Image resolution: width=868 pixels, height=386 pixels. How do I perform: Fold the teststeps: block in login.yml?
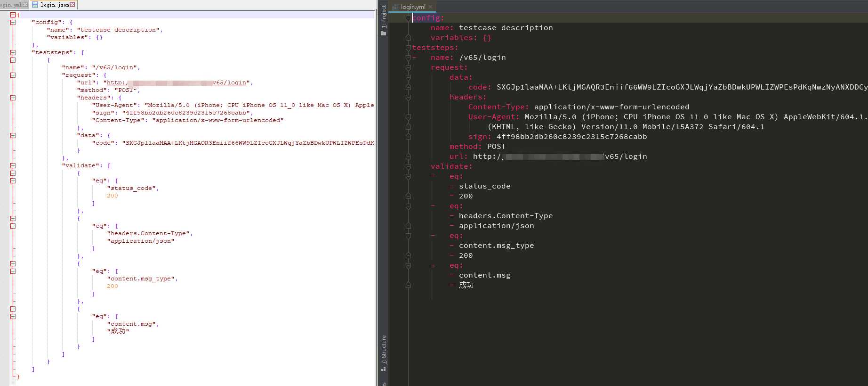[408, 48]
